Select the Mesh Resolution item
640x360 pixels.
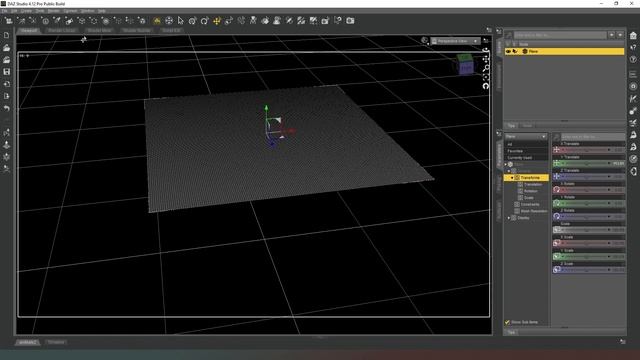pyautogui.click(x=534, y=211)
